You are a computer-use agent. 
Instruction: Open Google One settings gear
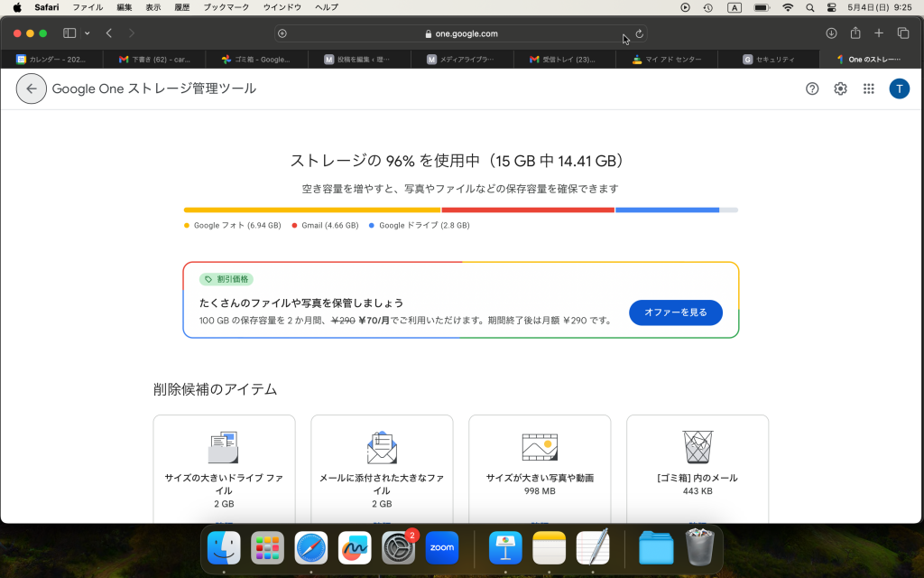click(x=840, y=89)
